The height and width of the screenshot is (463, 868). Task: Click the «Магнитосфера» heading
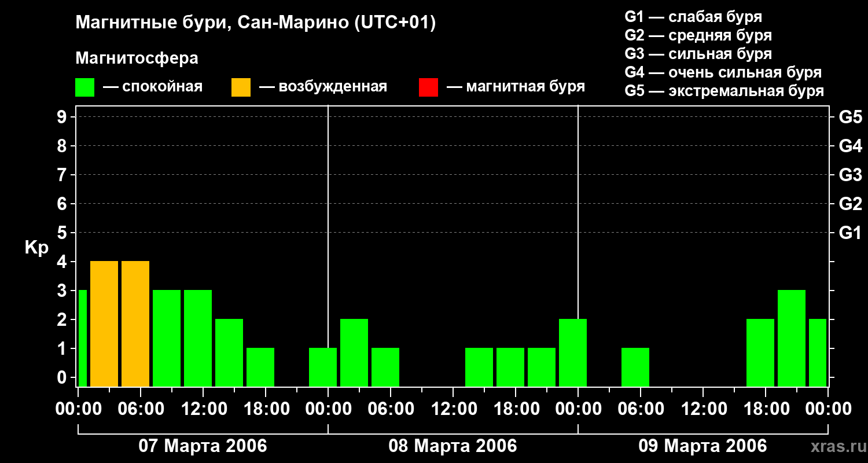[137, 58]
